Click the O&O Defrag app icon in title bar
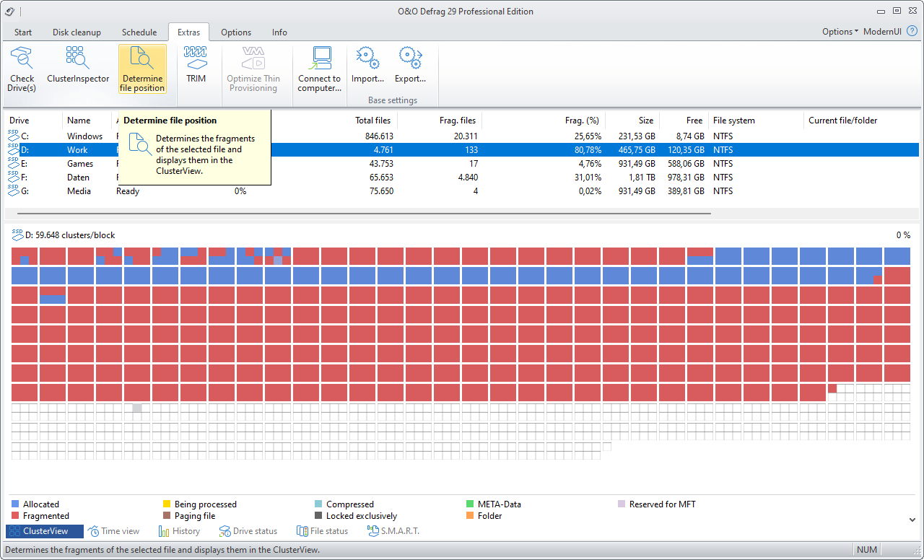The width and height of the screenshot is (924, 560). (9, 11)
